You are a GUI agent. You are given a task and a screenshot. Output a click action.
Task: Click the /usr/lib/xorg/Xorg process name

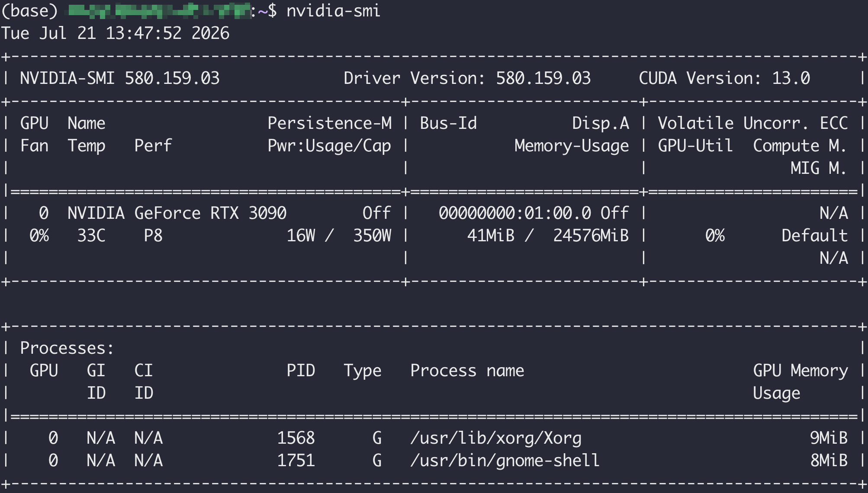point(496,438)
